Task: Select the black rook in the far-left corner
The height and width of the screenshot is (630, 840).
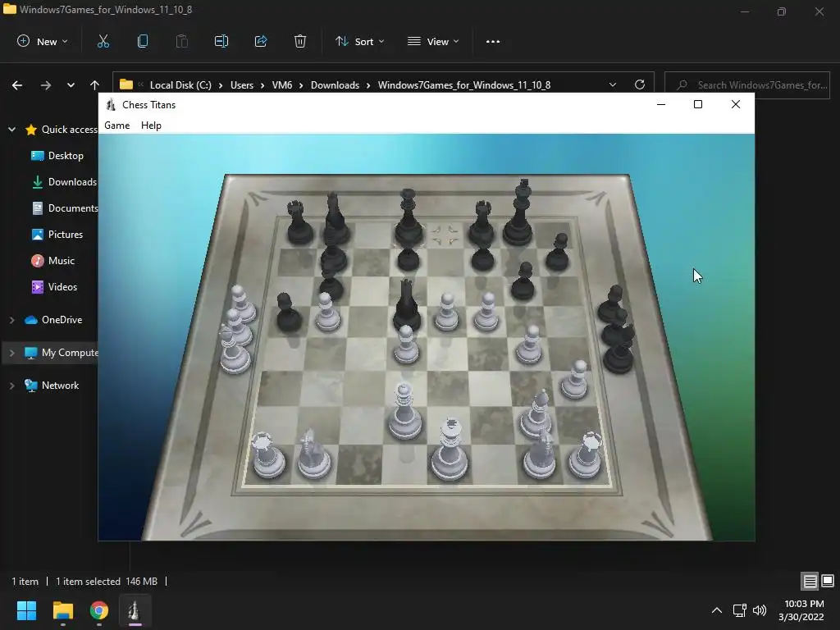Action: 299,223
